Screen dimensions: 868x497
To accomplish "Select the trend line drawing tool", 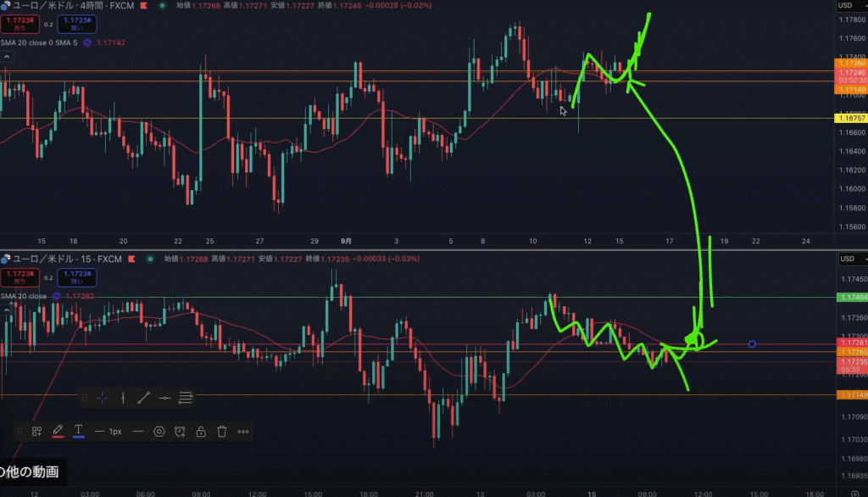I will tap(143, 398).
